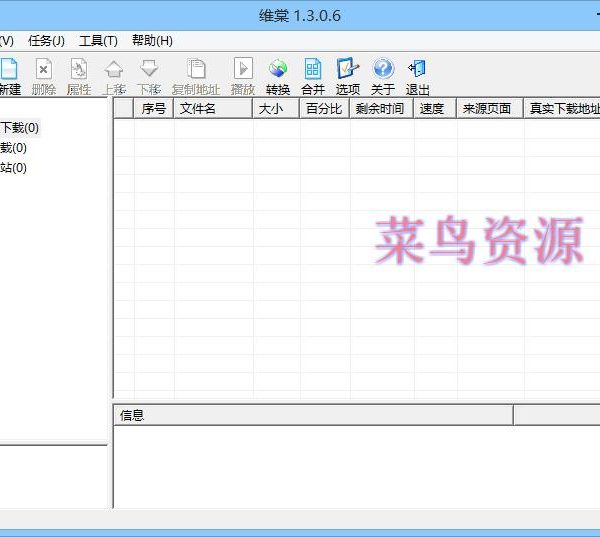
Task: Click the 关于 (About) help icon
Action: tap(383, 70)
